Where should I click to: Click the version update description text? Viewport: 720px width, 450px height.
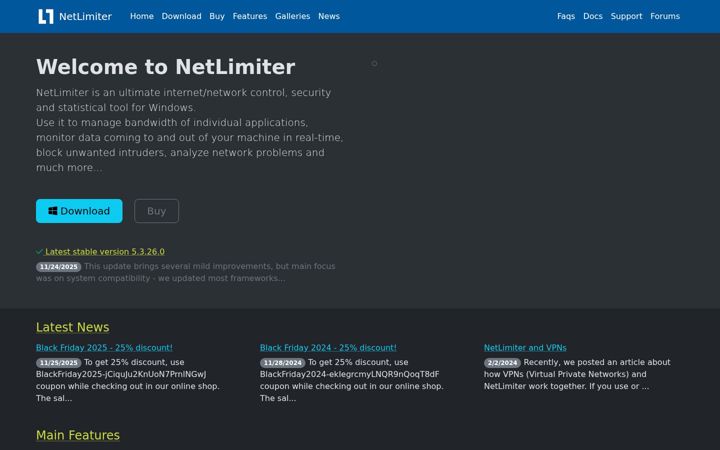pyautogui.click(x=186, y=272)
